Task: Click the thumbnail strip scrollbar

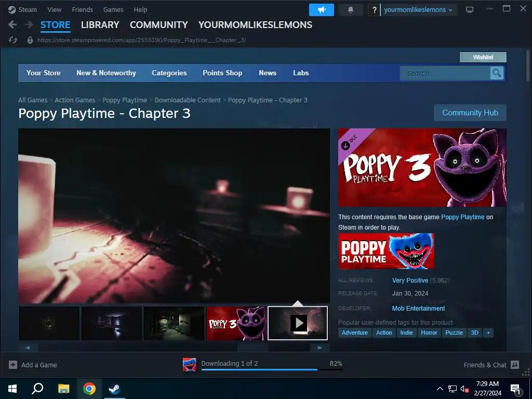Action: (x=252, y=348)
